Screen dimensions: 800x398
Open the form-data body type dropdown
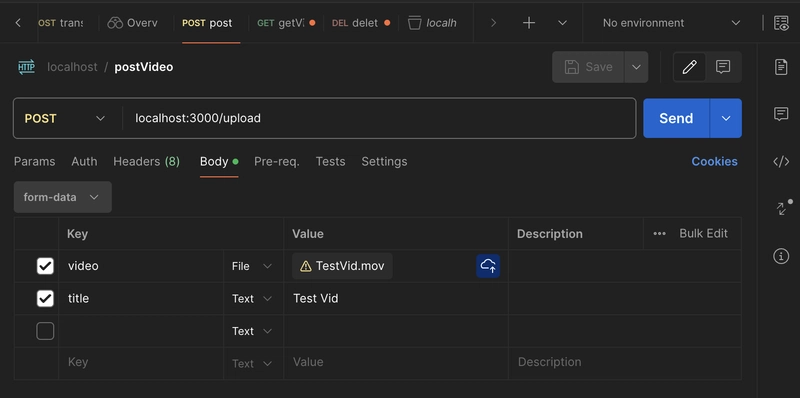click(x=62, y=197)
